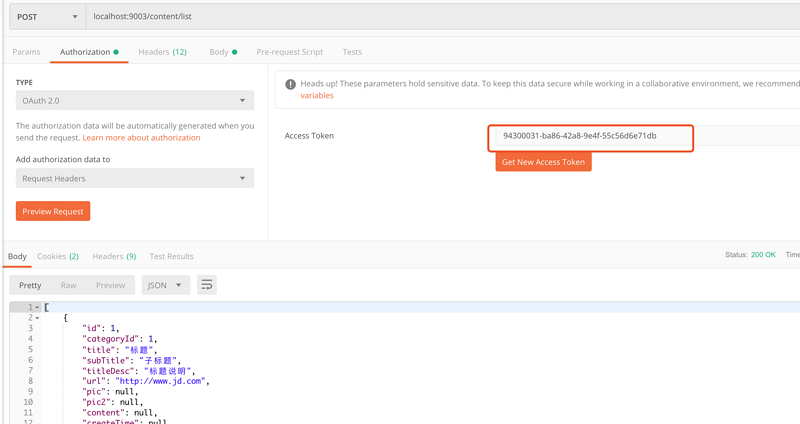The image size is (800, 424).
Task: Click the Preview Request button
Action: point(53,212)
